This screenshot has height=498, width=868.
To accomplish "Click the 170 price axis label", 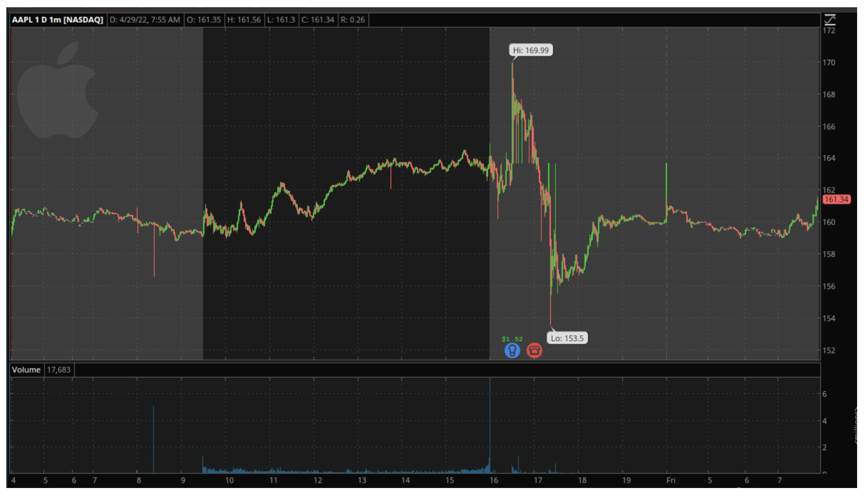I will [x=829, y=63].
